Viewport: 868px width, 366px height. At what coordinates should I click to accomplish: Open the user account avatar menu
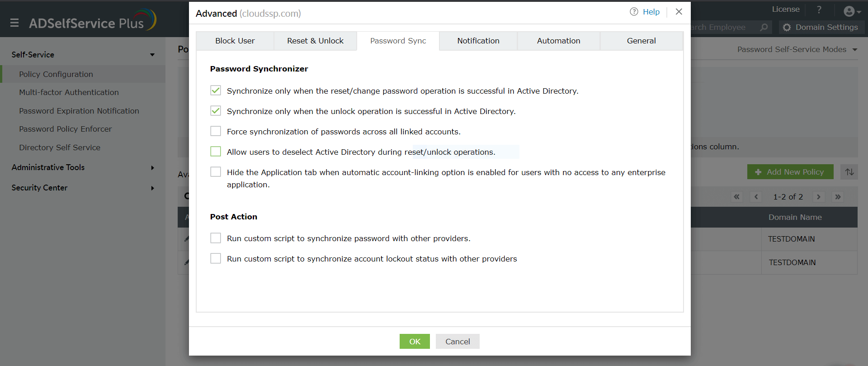click(852, 11)
